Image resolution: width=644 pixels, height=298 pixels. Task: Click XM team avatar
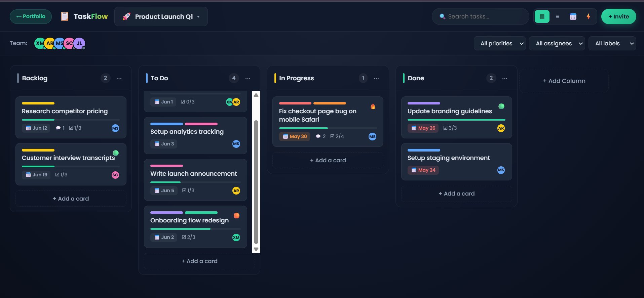pos(40,43)
